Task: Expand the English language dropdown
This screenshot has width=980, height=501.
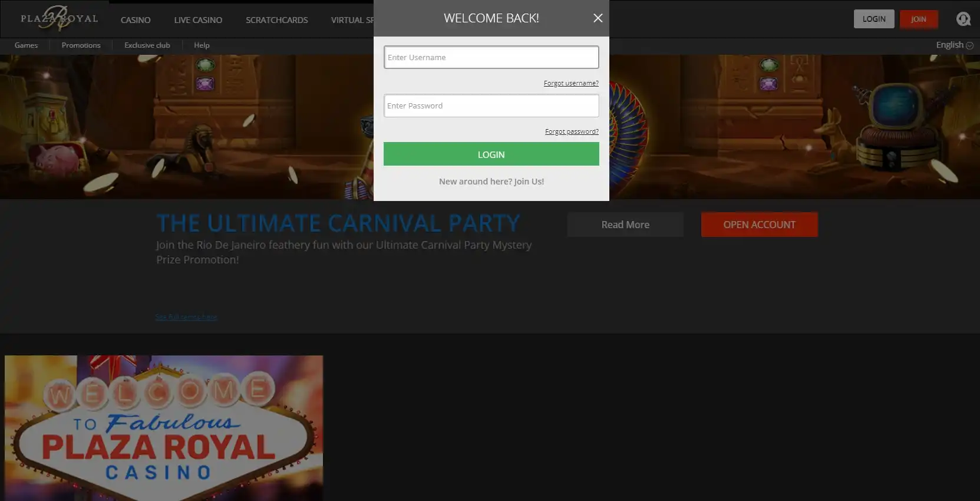Action: 954,45
